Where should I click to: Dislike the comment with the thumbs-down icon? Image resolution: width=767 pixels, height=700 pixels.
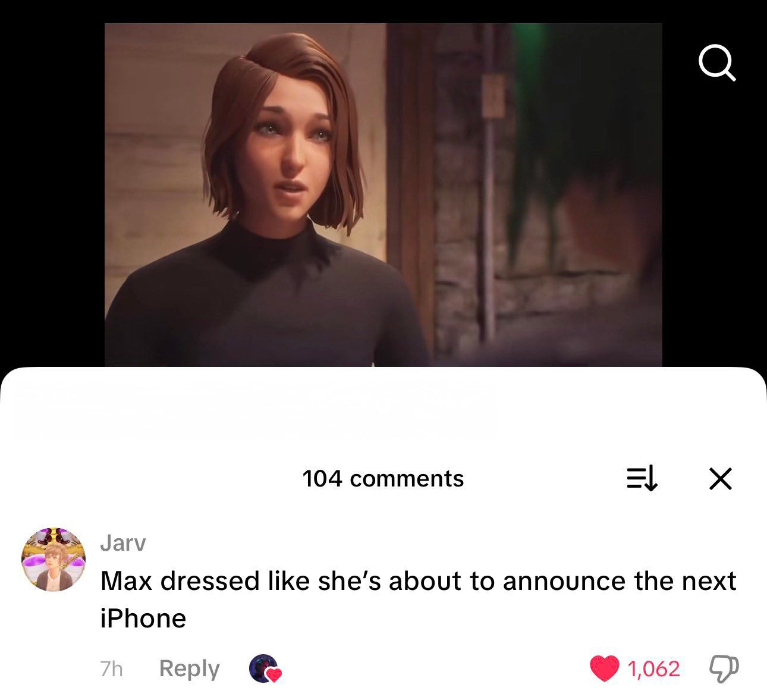click(x=724, y=669)
